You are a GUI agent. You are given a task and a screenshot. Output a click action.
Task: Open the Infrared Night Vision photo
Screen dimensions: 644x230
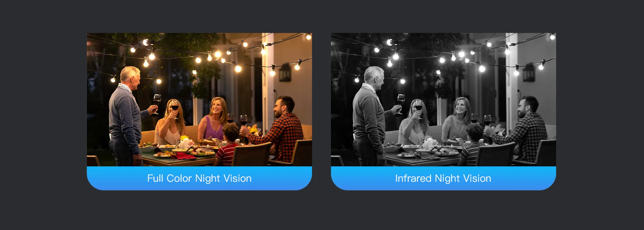(443, 100)
